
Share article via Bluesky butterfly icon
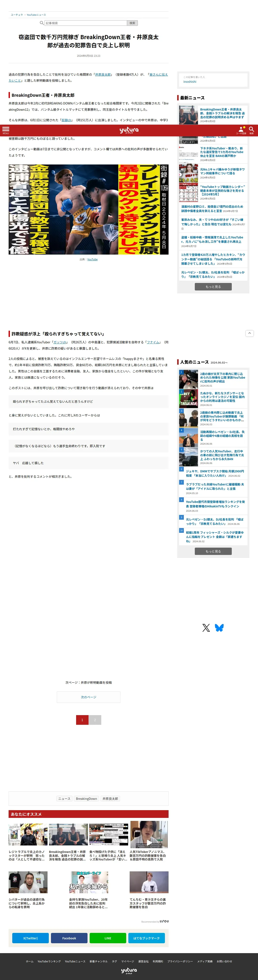tap(219, 628)
